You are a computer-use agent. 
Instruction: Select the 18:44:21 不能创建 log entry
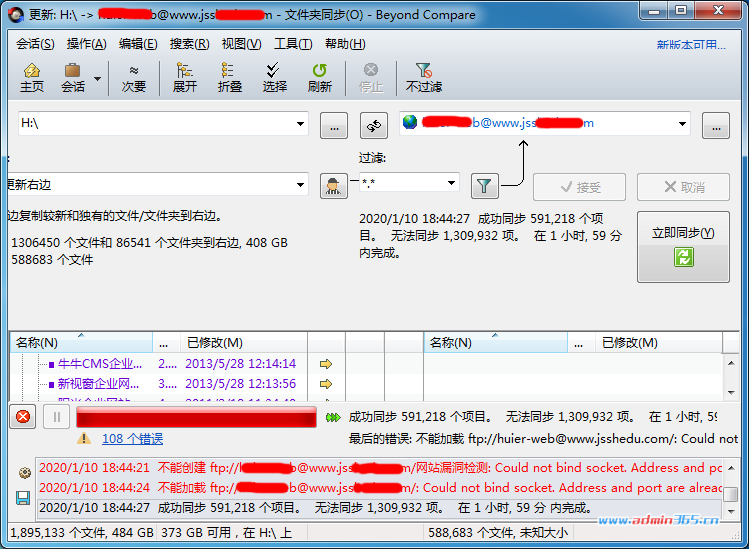click(x=380, y=467)
